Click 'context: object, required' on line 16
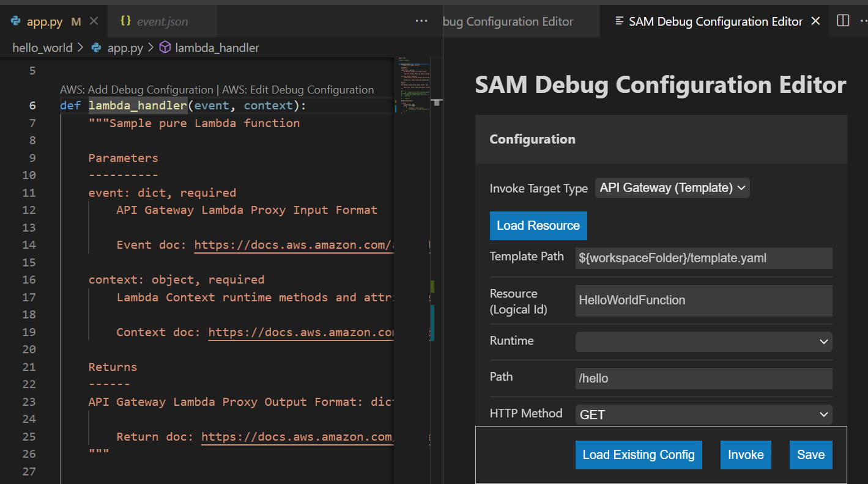 [176, 280]
